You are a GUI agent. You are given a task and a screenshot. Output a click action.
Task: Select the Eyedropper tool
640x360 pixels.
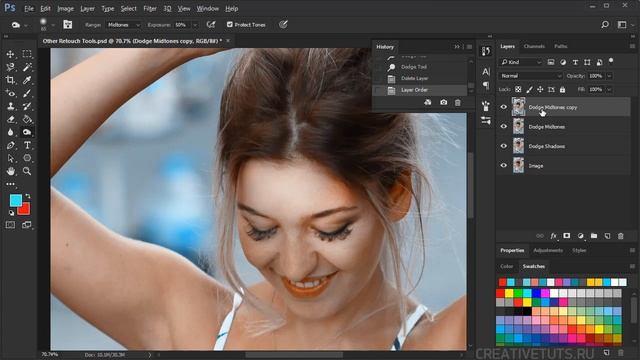[27, 80]
